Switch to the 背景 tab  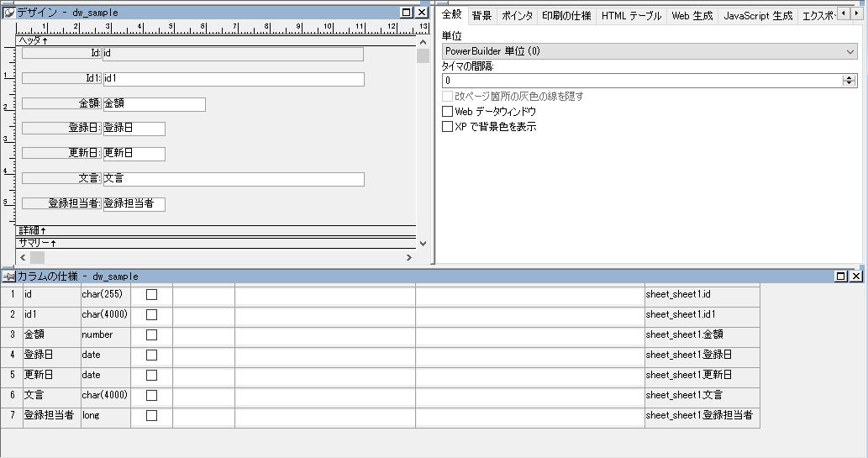click(x=481, y=16)
